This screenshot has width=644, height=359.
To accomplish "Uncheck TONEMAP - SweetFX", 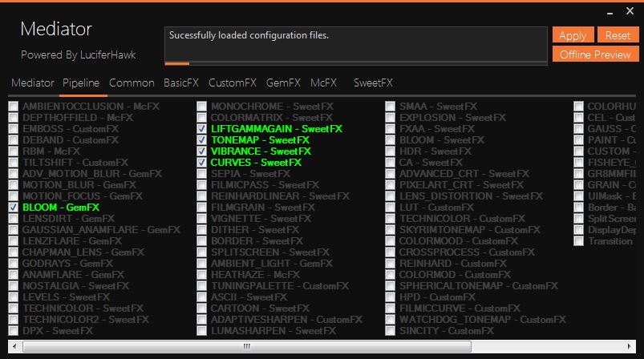I will pyautogui.click(x=201, y=140).
